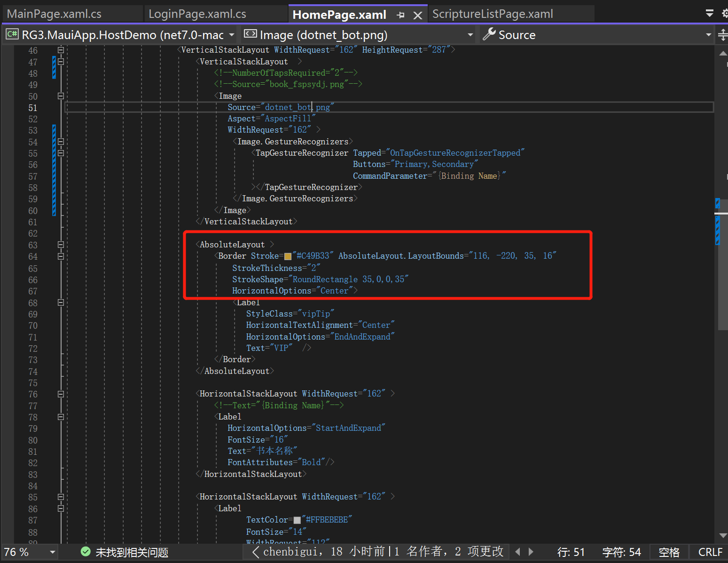The image size is (728, 563).
Task: Open the tab well settings gear
Action: click(x=724, y=13)
